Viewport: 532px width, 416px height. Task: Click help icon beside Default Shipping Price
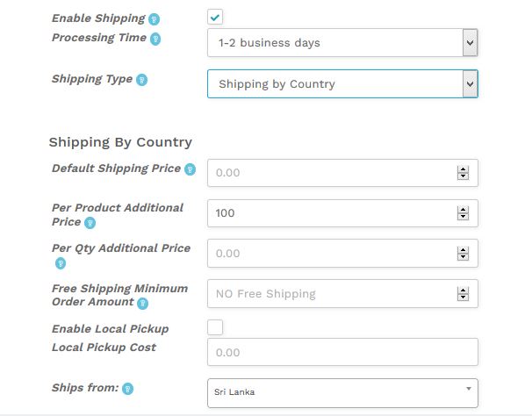coord(190,169)
